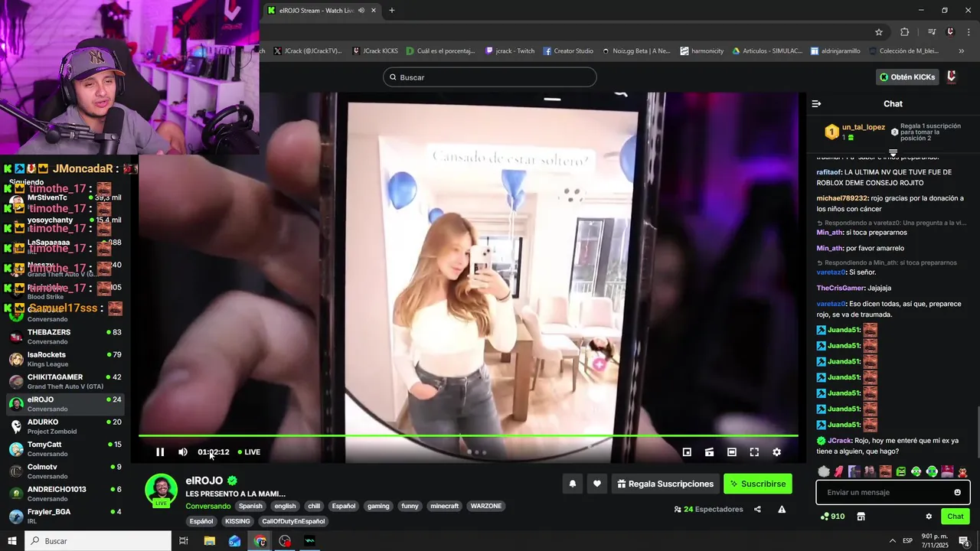Mute the player volume icon
Image resolution: width=980 pixels, height=551 pixels.
coord(183,452)
